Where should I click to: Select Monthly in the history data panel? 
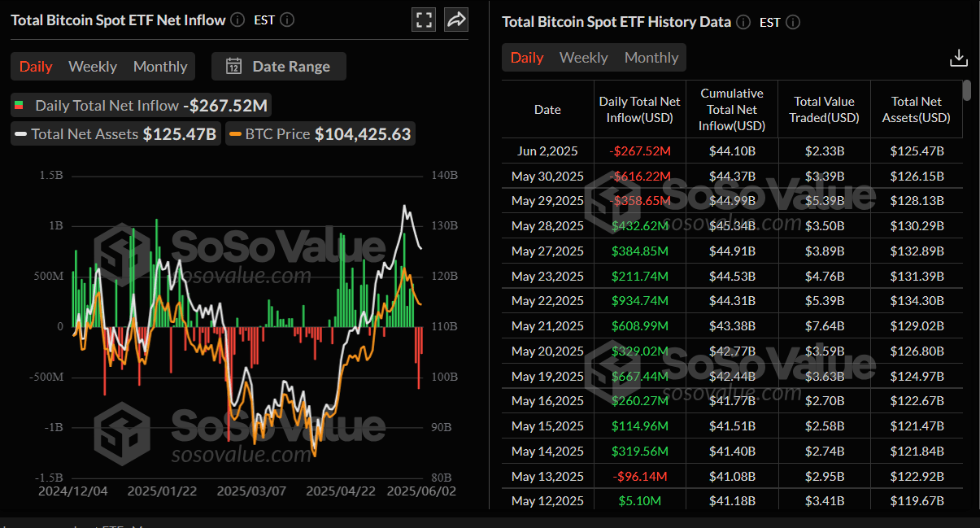click(x=651, y=58)
